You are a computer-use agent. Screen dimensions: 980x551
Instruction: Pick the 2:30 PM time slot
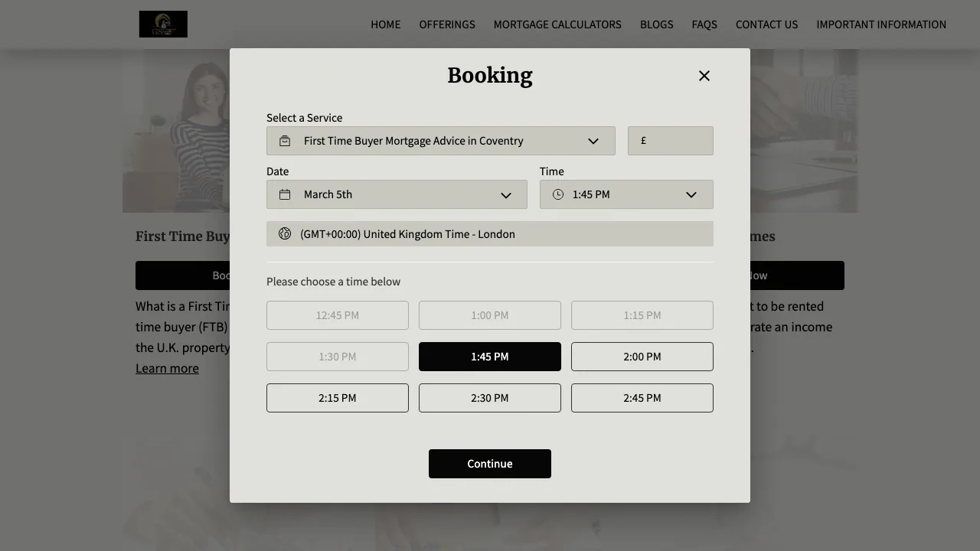coord(489,398)
